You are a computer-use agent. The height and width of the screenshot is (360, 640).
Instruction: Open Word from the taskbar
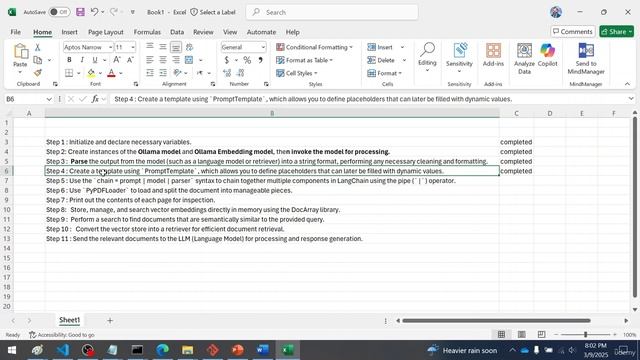coord(263,350)
